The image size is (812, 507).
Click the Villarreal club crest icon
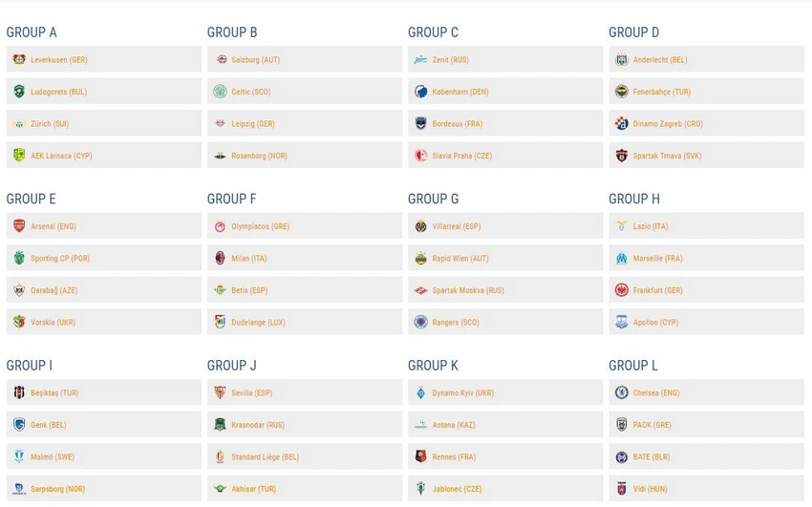pyautogui.click(x=420, y=226)
